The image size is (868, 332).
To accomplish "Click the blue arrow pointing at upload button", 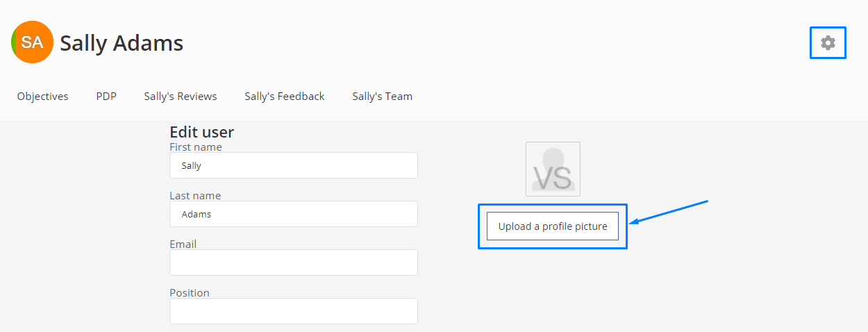I will pyautogui.click(x=668, y=213).
